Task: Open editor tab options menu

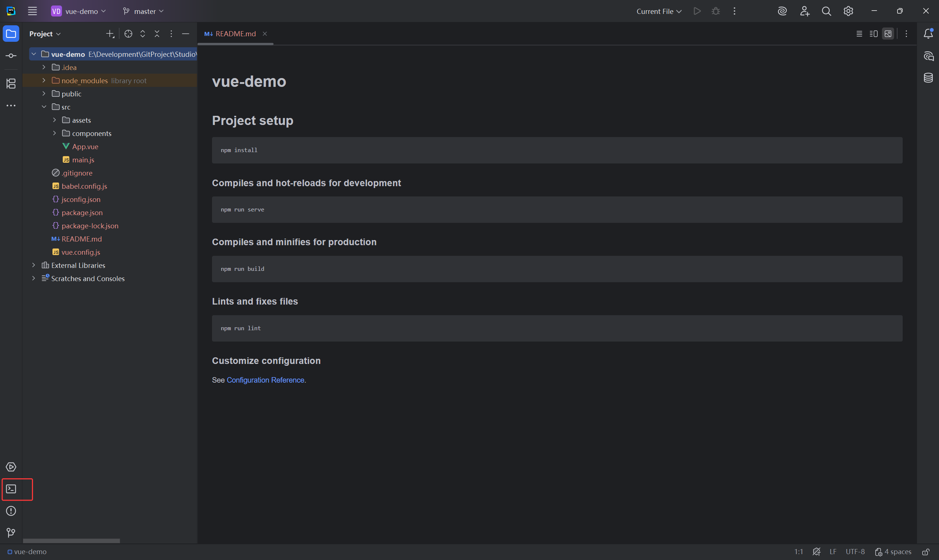Action: click(x=906, y=34)
